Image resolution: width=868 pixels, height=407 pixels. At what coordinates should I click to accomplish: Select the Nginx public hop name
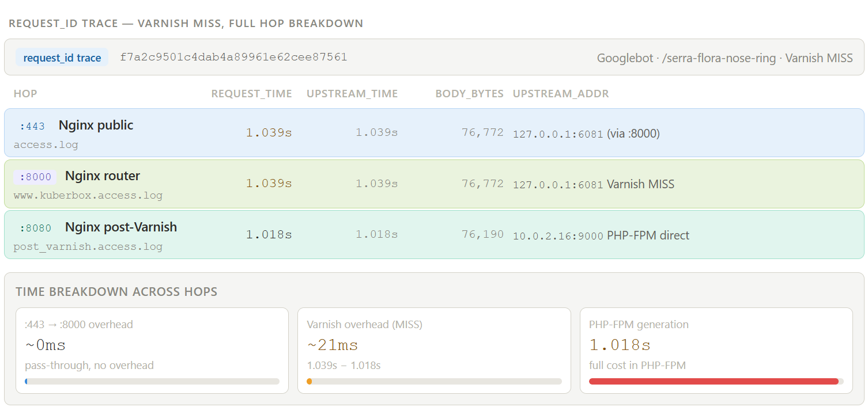pos(96,125)
